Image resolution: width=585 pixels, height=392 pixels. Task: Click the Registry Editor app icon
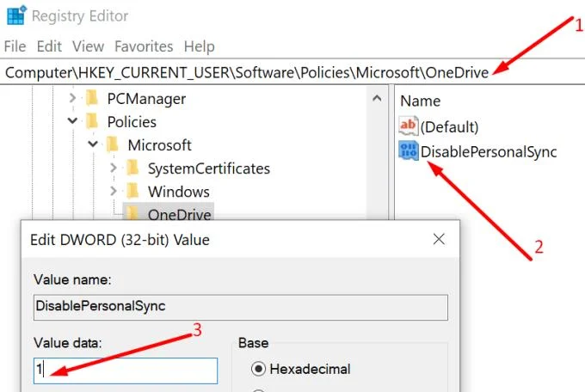click(16, 15)
